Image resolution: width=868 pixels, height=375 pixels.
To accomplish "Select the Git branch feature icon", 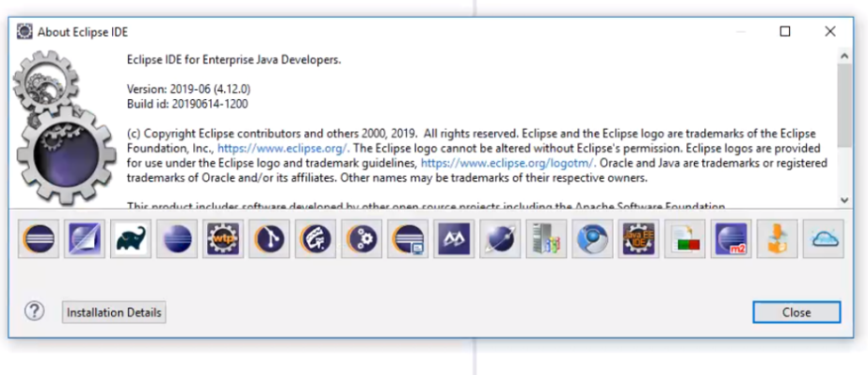I will coord(269,238).
